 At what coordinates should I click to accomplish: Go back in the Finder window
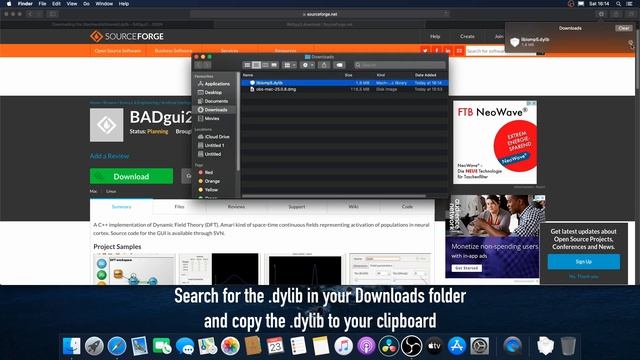click(198, 65)
